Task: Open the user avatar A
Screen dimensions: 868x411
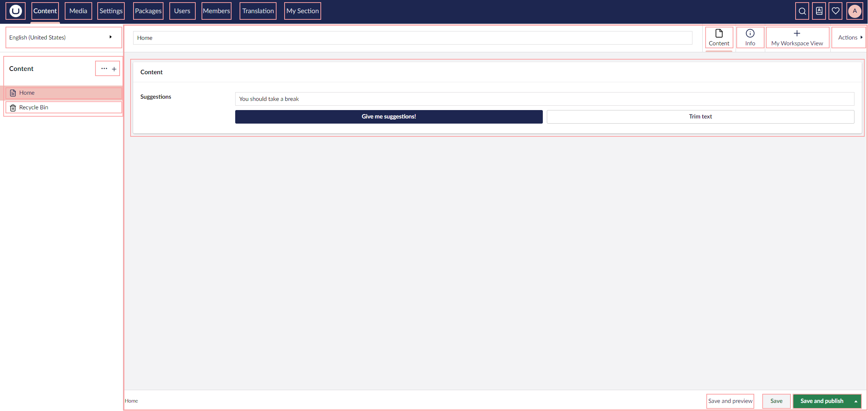Action: pyautogui.click(x=855, y=11)
